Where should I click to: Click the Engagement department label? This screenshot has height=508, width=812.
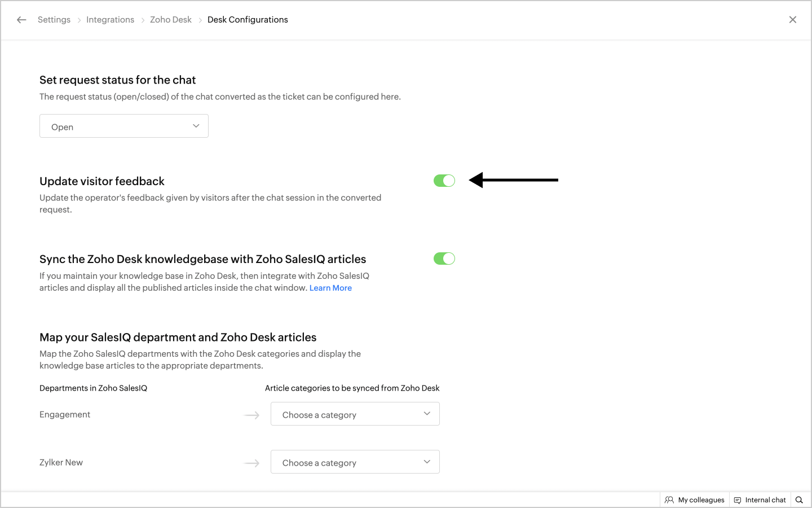(65, 414)
